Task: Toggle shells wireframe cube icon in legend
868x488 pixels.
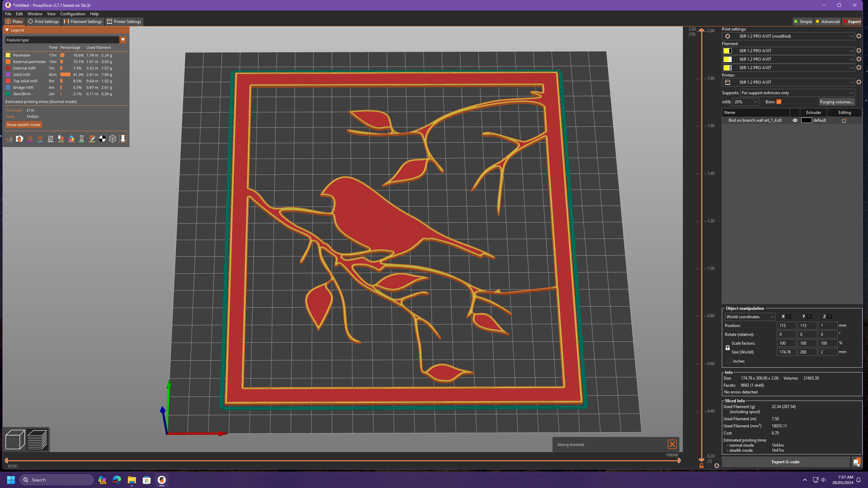Action: point(113,139)
